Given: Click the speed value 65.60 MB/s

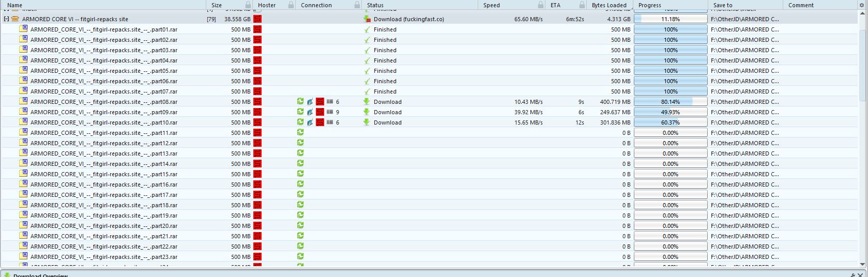Looking at the screenshot, I should click(528, 19).
